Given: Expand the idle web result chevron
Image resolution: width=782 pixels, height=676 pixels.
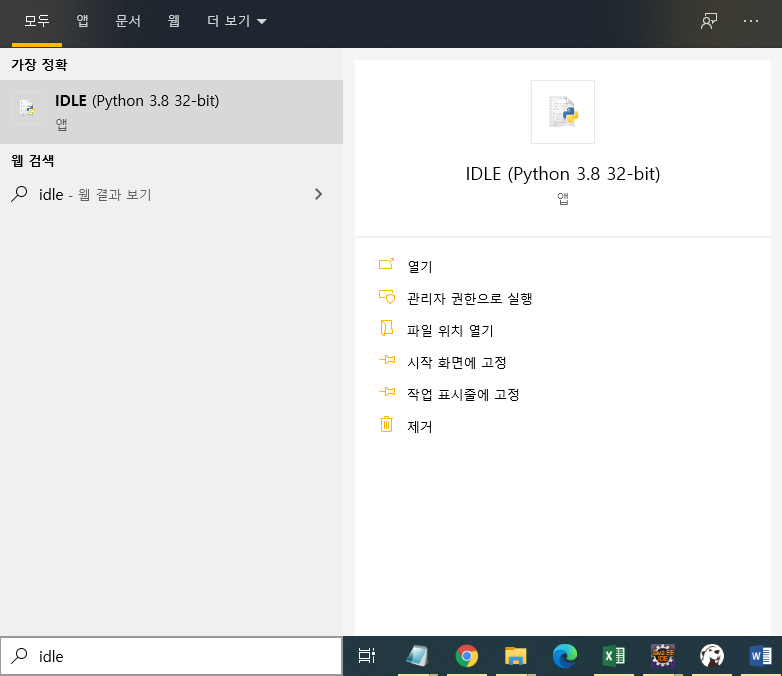Looking at the screenshot, I should click(318, 194).
